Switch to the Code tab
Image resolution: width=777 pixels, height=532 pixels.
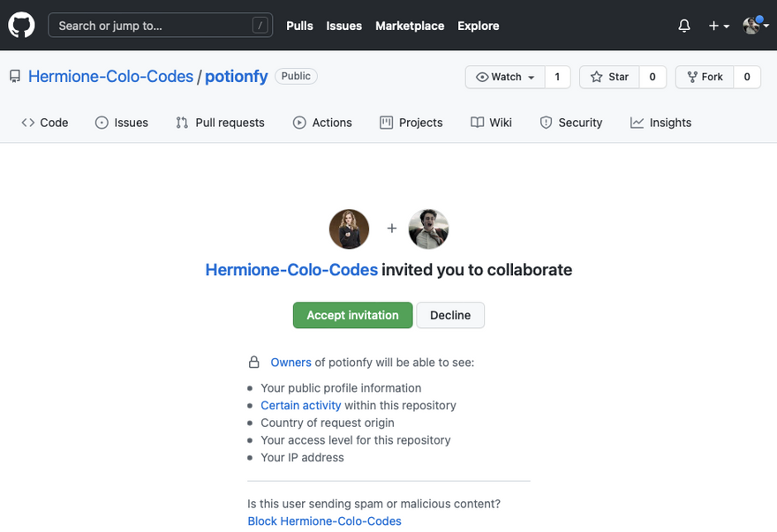(x=44, y=123)
